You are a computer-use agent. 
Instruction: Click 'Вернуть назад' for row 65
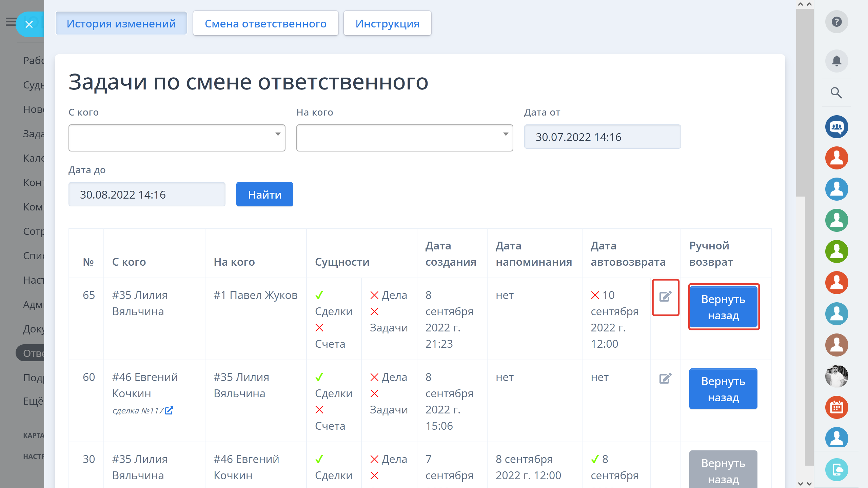(x=723, y=307)
